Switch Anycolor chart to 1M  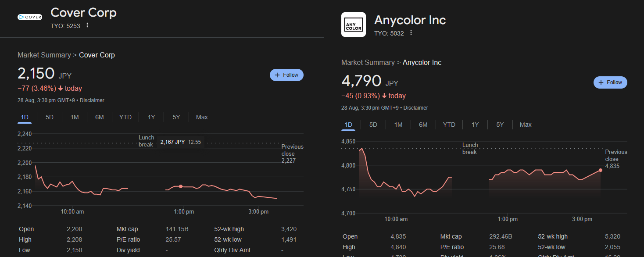pyautogui.click(x=398, y=125)
